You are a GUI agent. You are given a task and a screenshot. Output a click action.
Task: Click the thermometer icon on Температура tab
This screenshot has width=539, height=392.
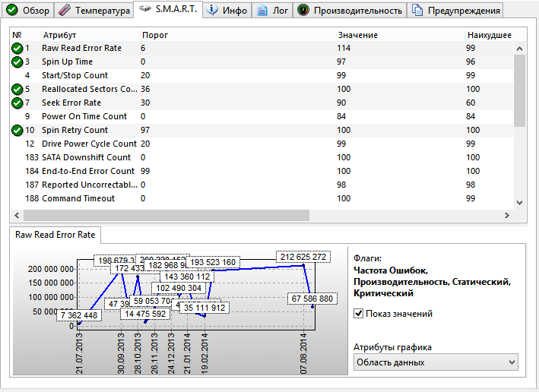coord(65,11)
